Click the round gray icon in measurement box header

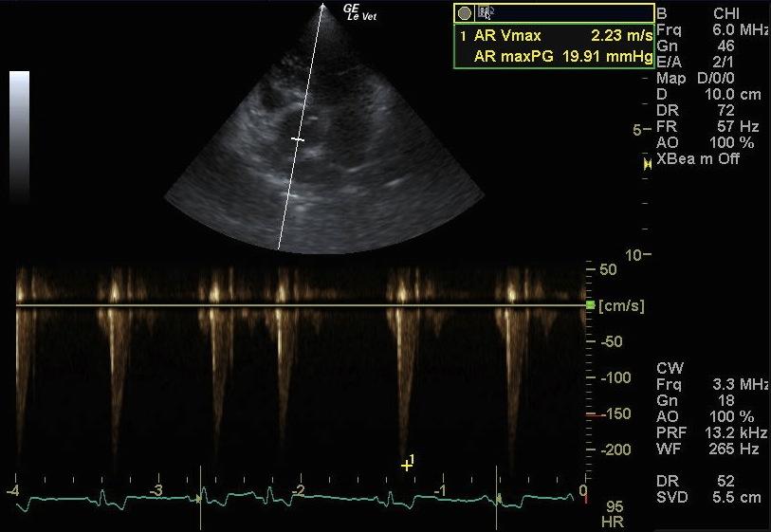[465, 13]
